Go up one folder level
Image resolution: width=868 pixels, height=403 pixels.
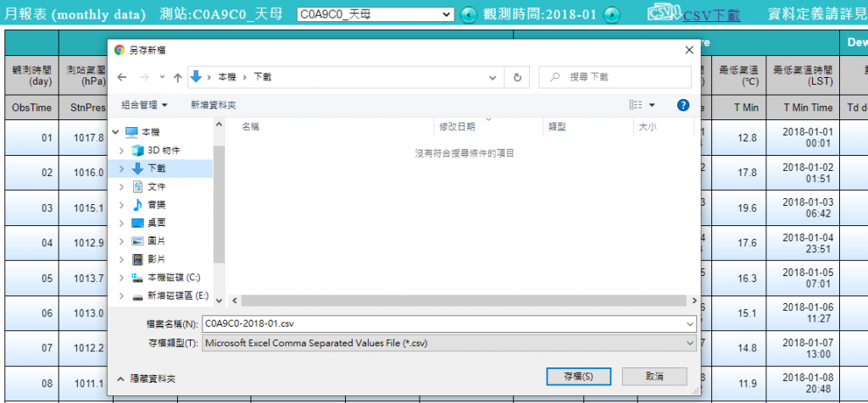point(178,77)
